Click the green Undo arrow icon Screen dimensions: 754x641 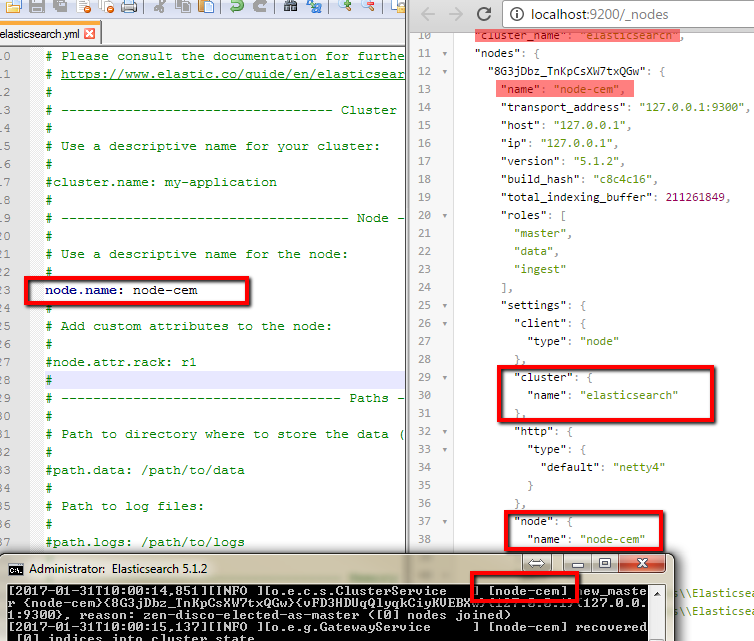(x=236, y=8)
